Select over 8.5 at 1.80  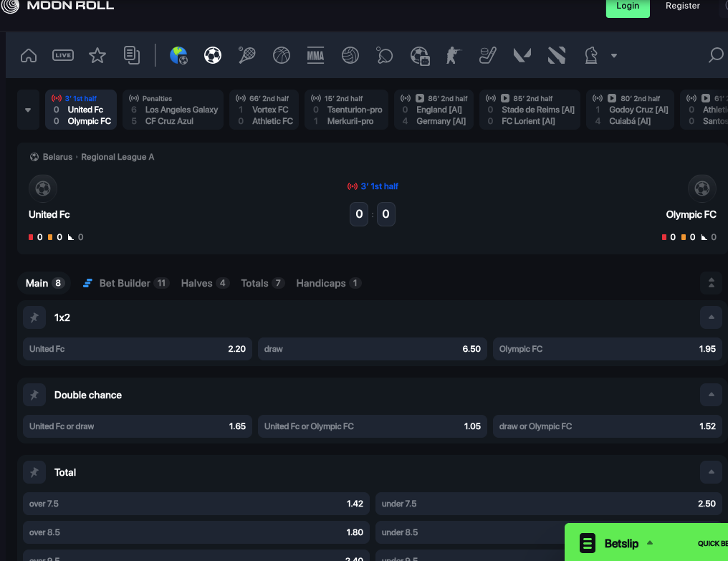(x=196, y=532)
